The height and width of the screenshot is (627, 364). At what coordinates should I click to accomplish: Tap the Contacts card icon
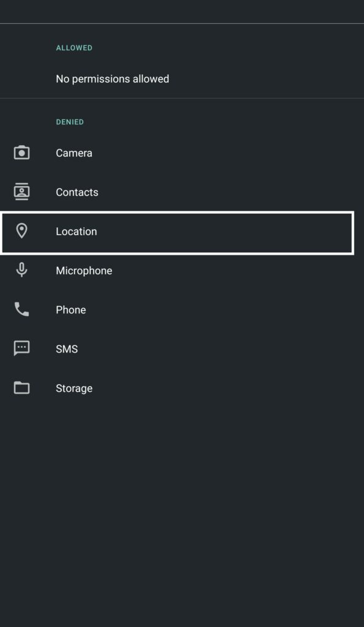pos(21,192)
